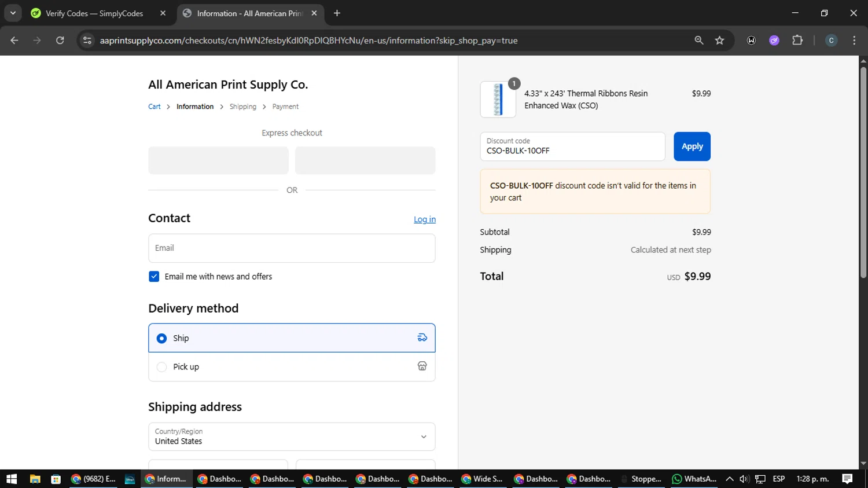Open a new browser tab
Screen dimensions: 868x488
pos(337,13)
